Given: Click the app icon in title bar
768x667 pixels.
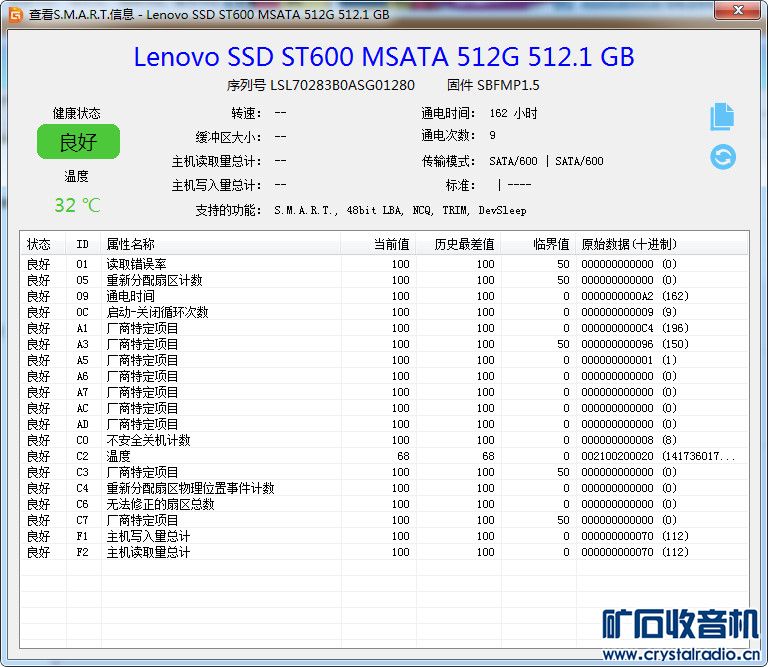Looking at the screenshot, I should [16, 14].
